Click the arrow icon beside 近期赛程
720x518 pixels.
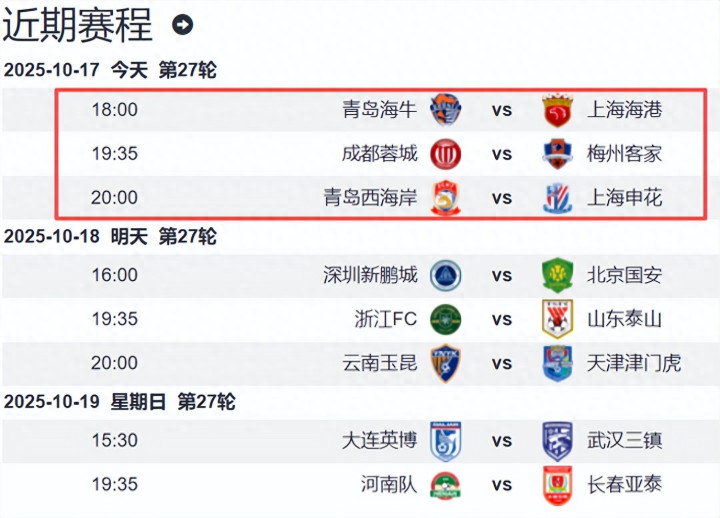(182, 25)
